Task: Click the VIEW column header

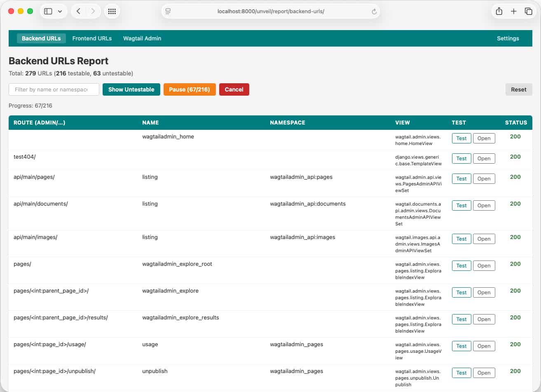Action: pyautogui.click(x=403, y=122)
